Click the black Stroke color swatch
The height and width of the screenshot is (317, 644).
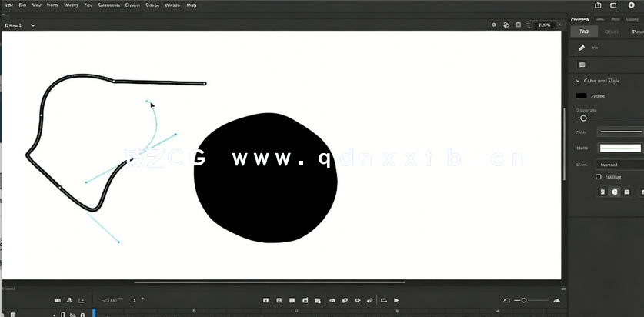point(581,96)
